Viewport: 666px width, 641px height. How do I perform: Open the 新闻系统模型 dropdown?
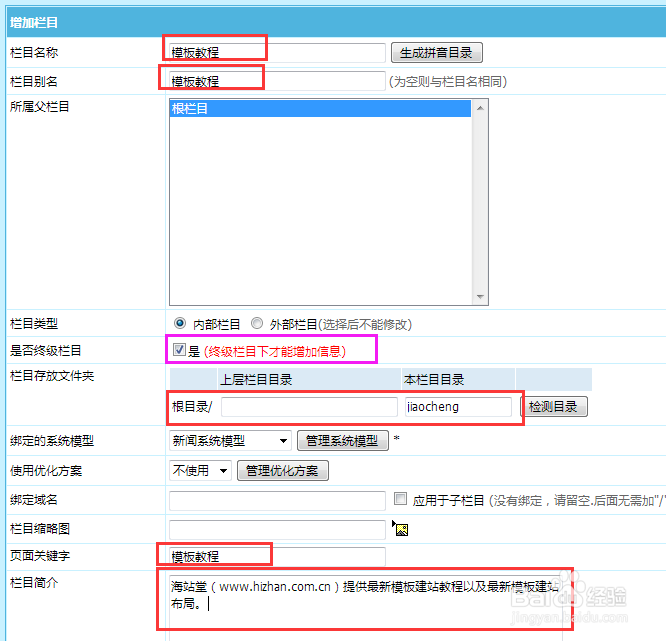click(x=230, y=441)
